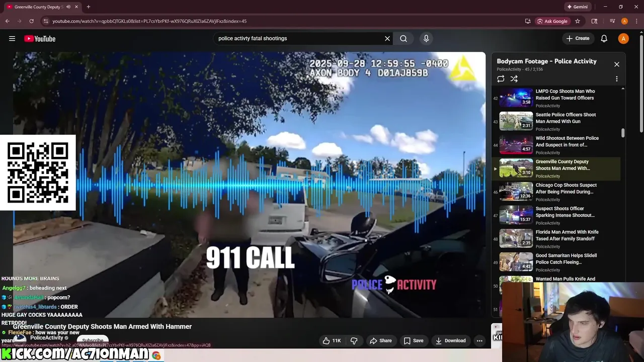Mute the tab using its speaker icon

click(68, 7)
